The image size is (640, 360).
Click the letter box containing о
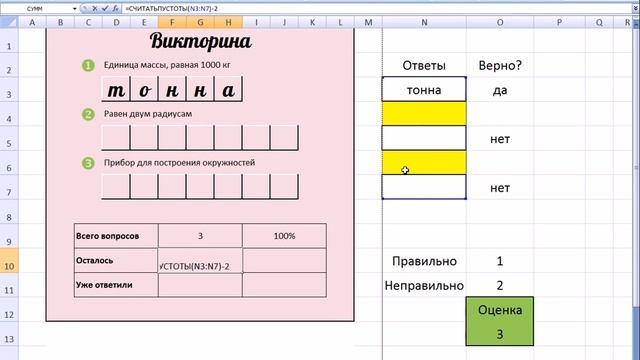(x=144, y=89)
